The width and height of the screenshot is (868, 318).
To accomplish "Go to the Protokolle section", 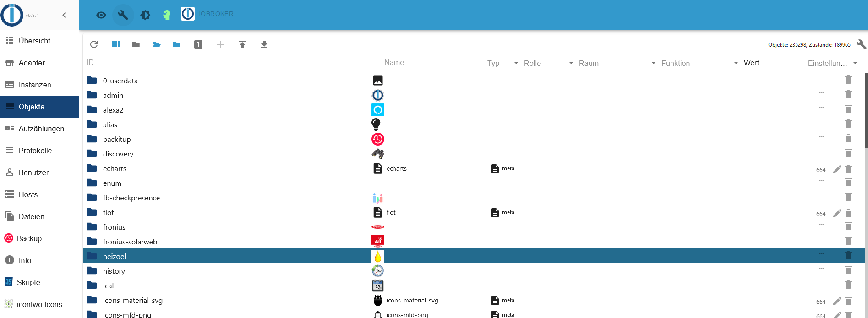I will pyautogui.click(x=39, y=151).
